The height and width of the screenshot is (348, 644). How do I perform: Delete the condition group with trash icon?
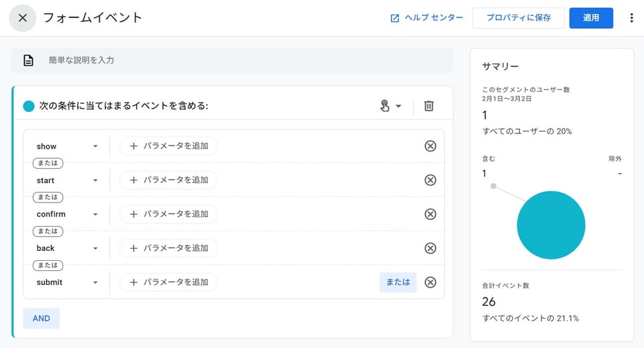(429, 106)
